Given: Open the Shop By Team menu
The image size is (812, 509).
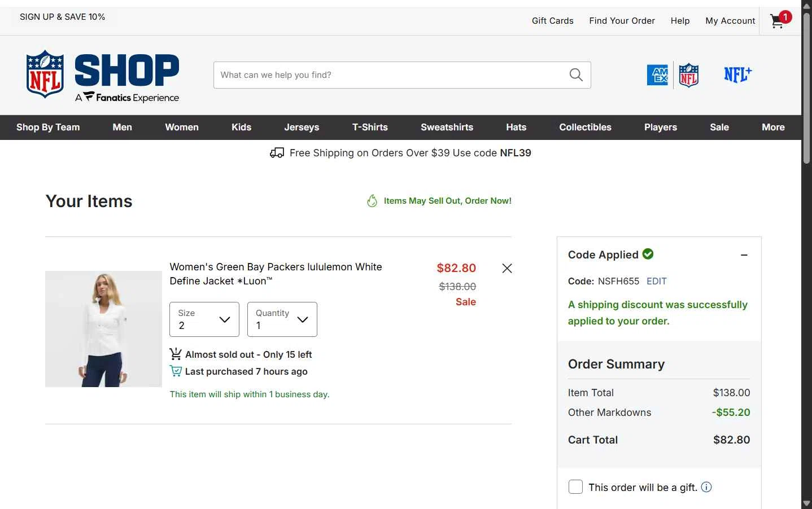Looking at the screenshot, I should [x=48, y=128].
